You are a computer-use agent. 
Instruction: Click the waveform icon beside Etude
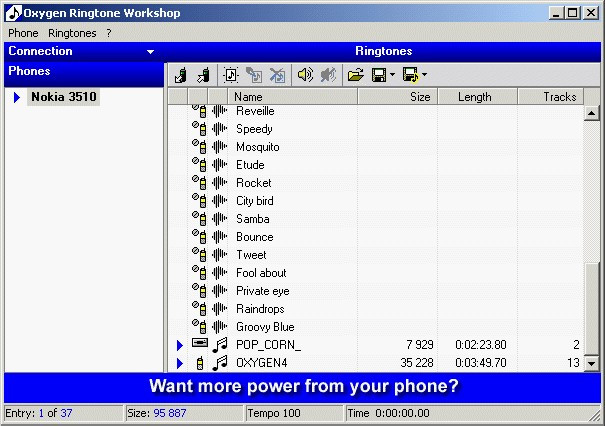[x=219, y=165]
